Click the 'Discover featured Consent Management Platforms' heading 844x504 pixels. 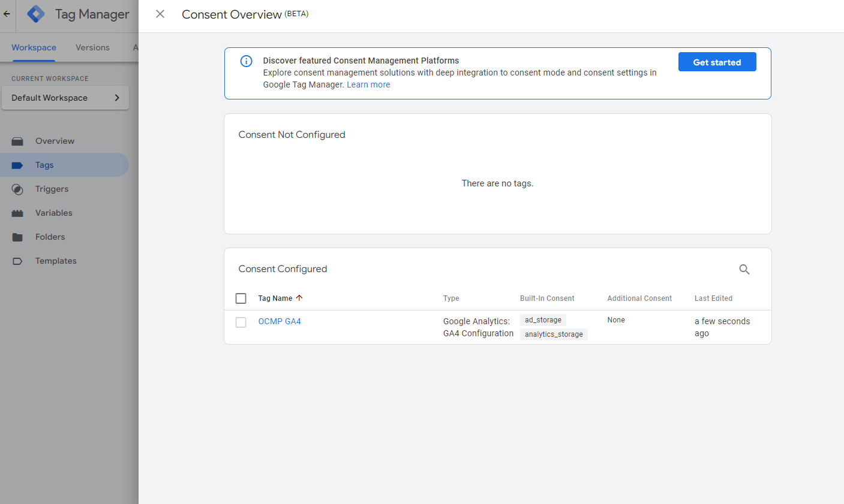tap(361, 61)
